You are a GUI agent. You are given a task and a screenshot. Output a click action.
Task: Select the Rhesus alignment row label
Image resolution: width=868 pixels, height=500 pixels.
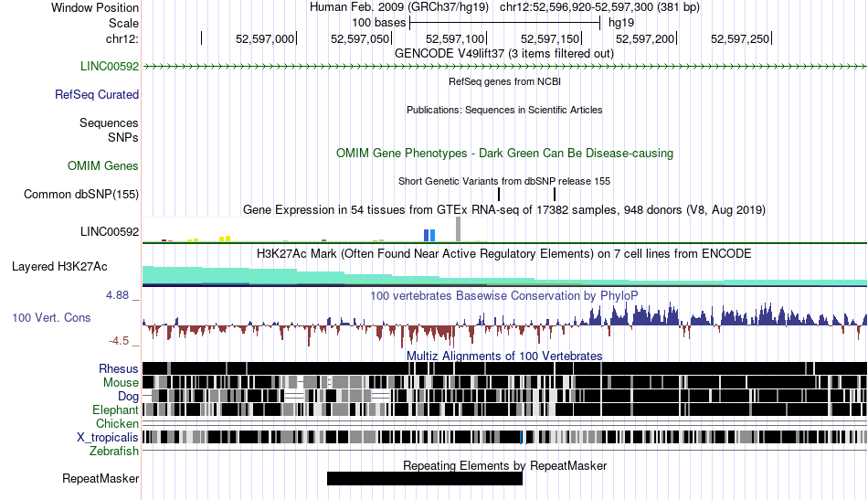pyautogui.click(x=119, y=368)
